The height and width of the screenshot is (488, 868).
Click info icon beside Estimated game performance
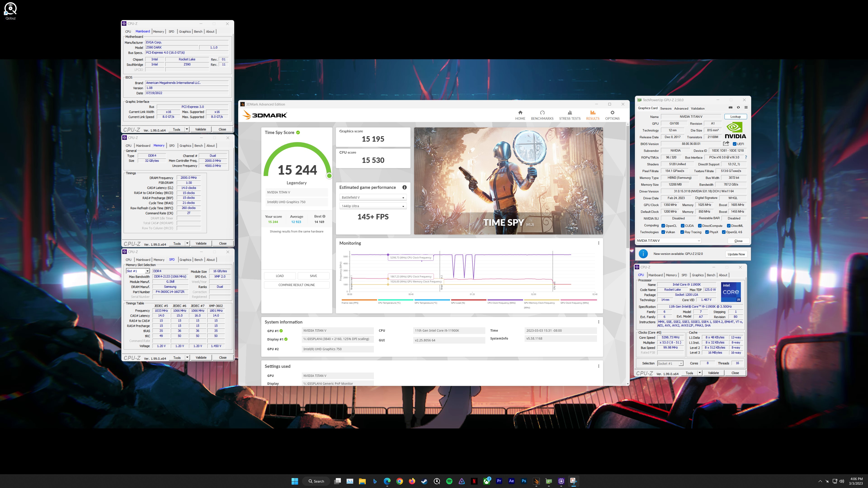(404, 187)
